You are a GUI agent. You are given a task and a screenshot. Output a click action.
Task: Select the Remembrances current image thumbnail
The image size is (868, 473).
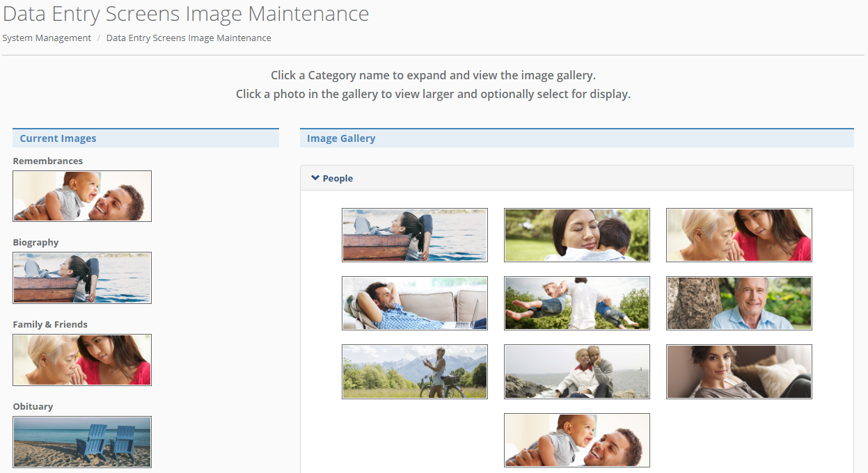(82, 196)
